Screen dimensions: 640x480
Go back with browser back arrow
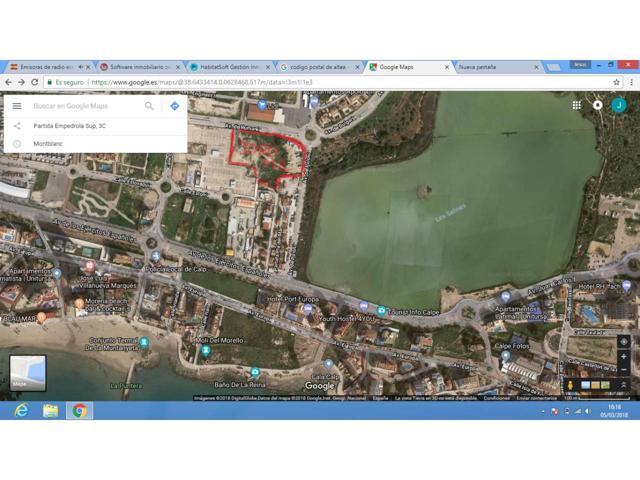(x=8, y=82)
